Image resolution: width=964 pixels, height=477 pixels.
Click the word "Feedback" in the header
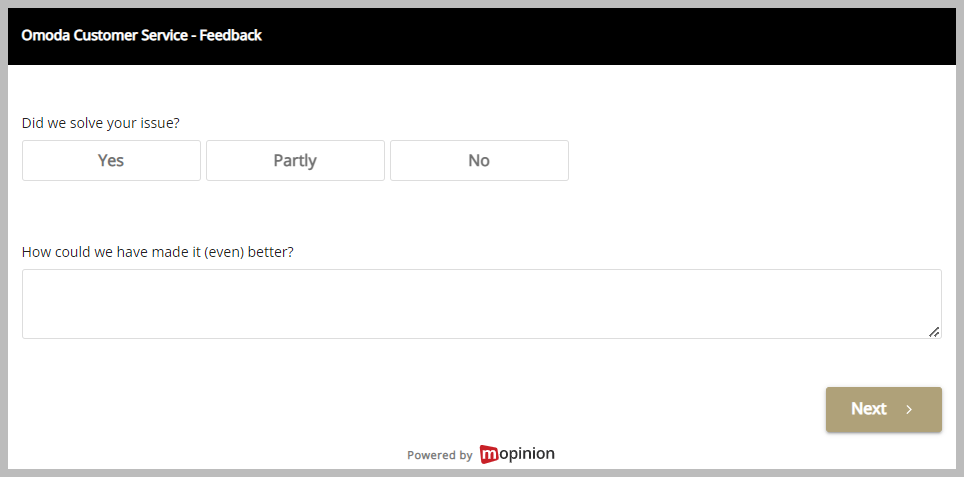tap(230, 35)
